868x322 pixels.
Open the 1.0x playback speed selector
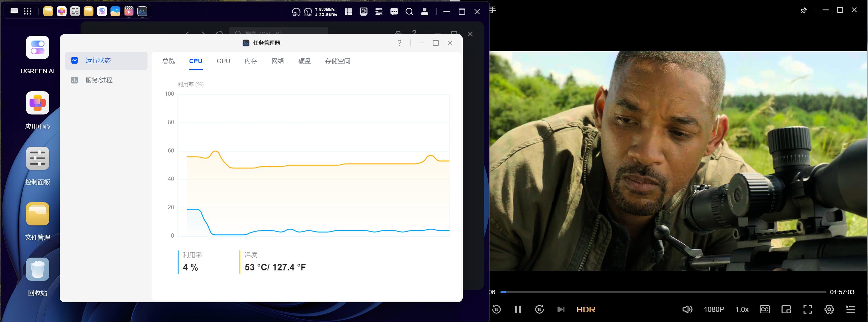tap(742, 309)
